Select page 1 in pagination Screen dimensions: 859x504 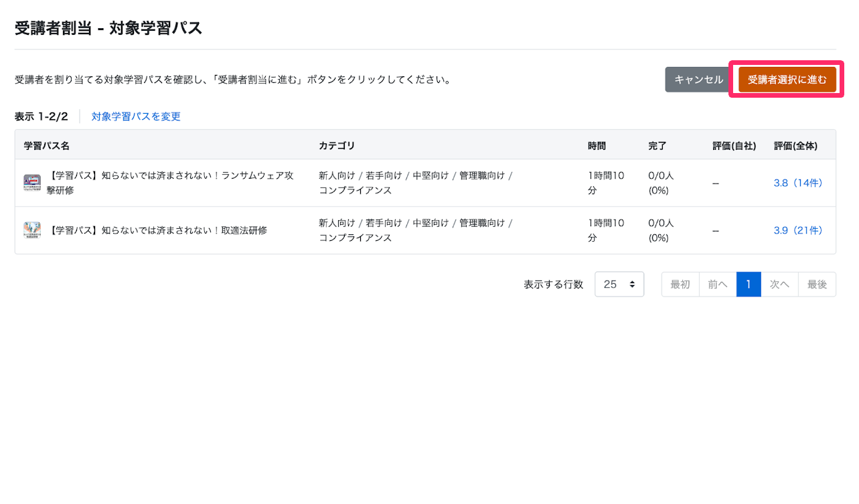point(749,284)
